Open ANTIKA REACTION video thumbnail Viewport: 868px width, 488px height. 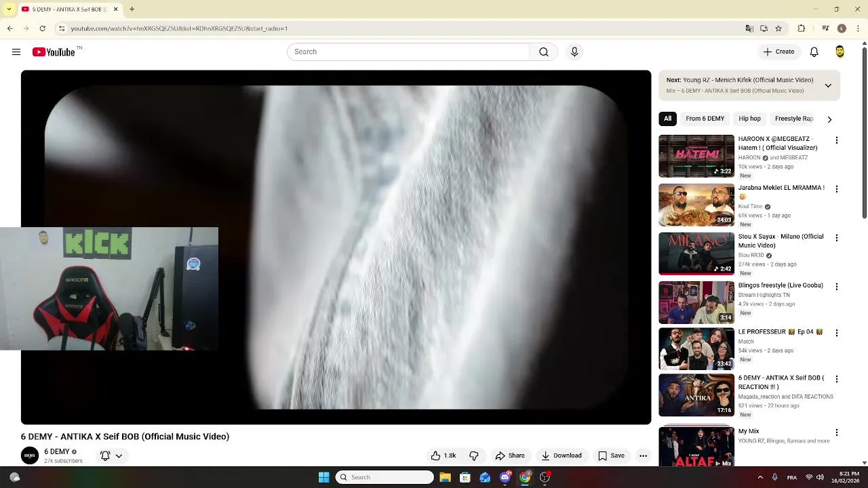click(x=696, y=394)
